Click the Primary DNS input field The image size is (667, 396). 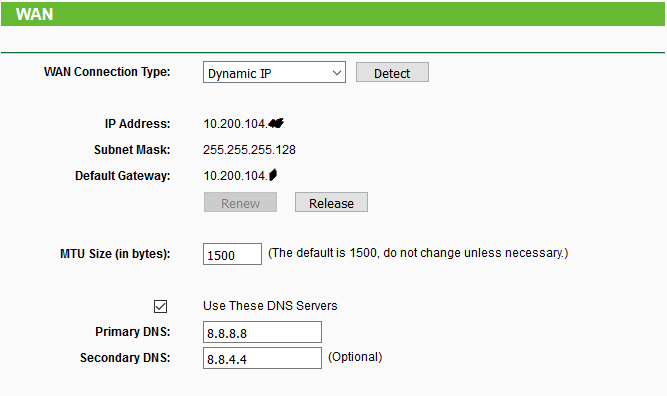tap(262, 332)
